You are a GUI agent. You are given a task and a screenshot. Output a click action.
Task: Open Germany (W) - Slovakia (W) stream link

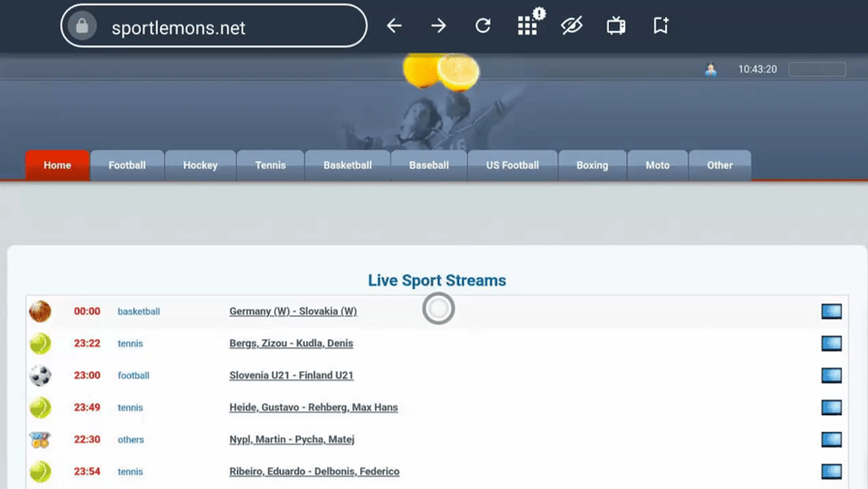293,311
